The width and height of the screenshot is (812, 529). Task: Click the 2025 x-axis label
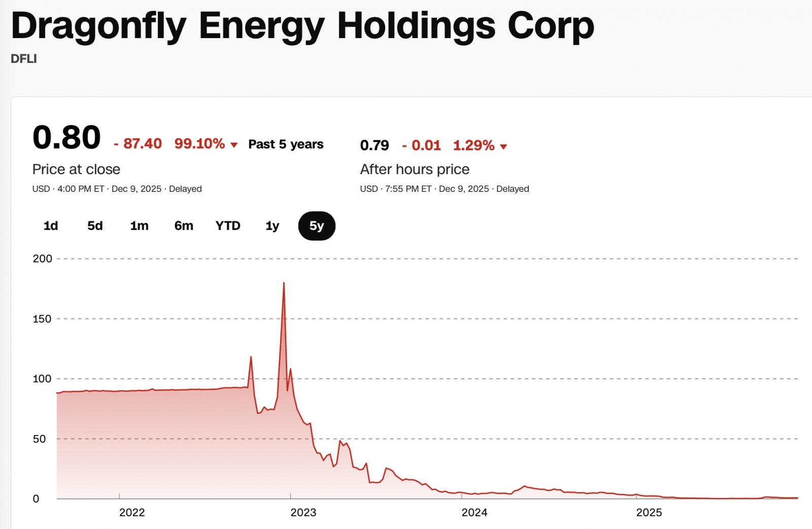[x=649, y=513]
